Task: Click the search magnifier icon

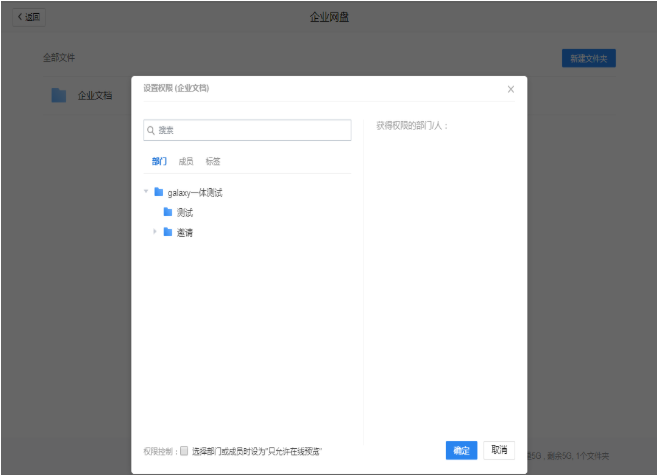Action: [x=151, y=131]
